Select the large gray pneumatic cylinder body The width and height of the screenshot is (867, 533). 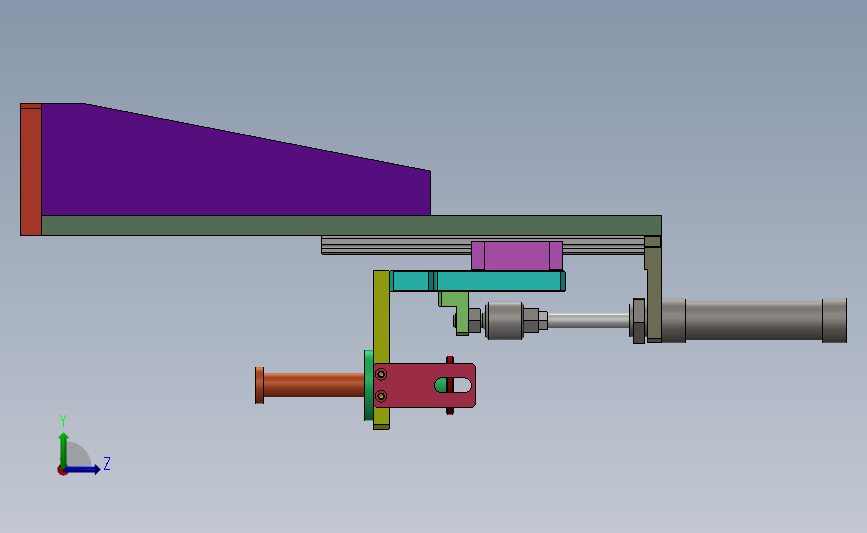coord(752,321)
